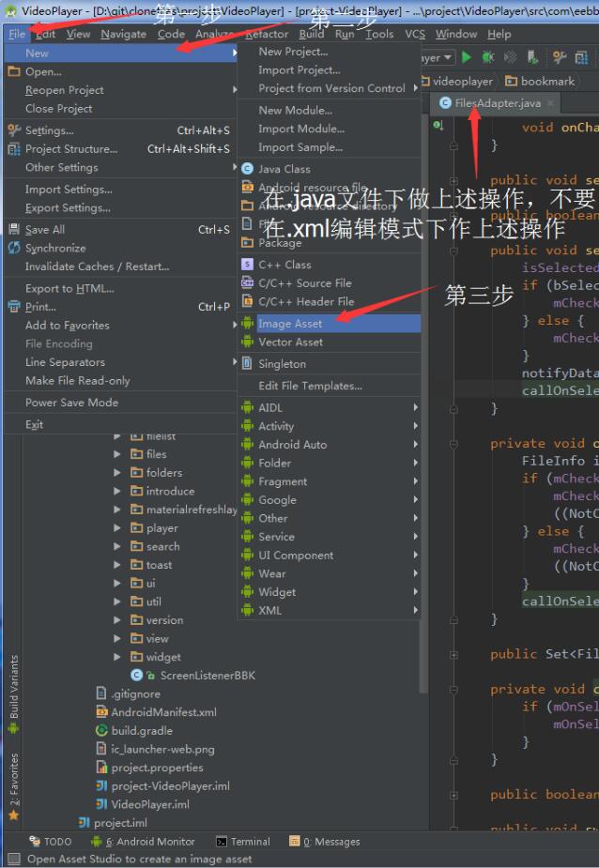
Task: Expand the Fragment submenu arrow
Action: [416, 481]
